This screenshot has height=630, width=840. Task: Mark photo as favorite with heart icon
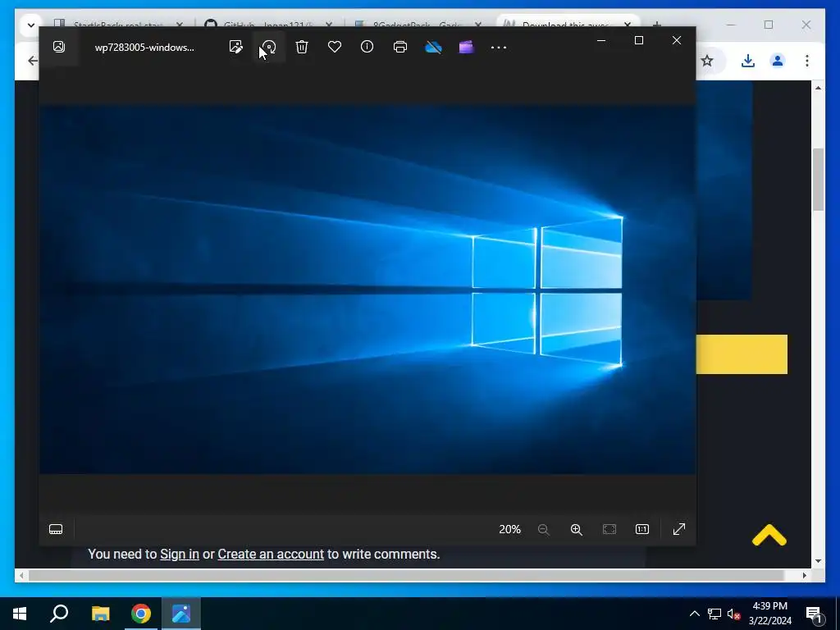click(335, 47)
